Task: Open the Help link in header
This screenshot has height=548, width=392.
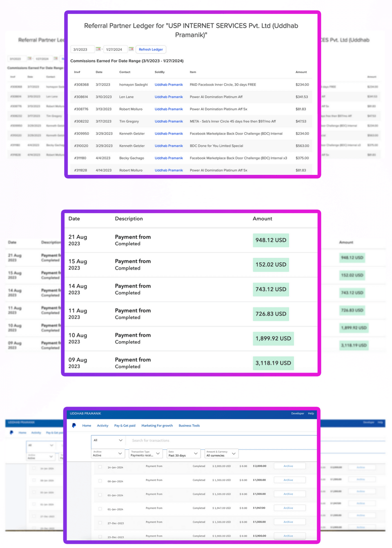Action: [x=311, y=414]
